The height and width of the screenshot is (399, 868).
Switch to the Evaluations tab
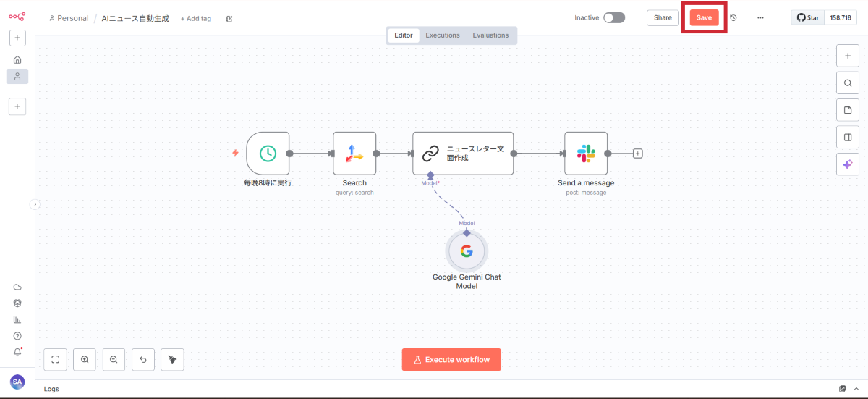click(490, 35)
